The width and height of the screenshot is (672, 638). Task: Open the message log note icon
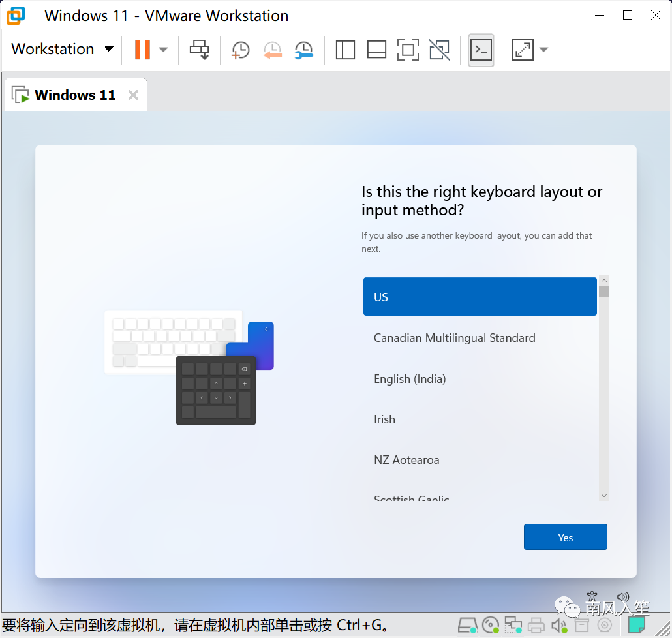click(636, 625)
